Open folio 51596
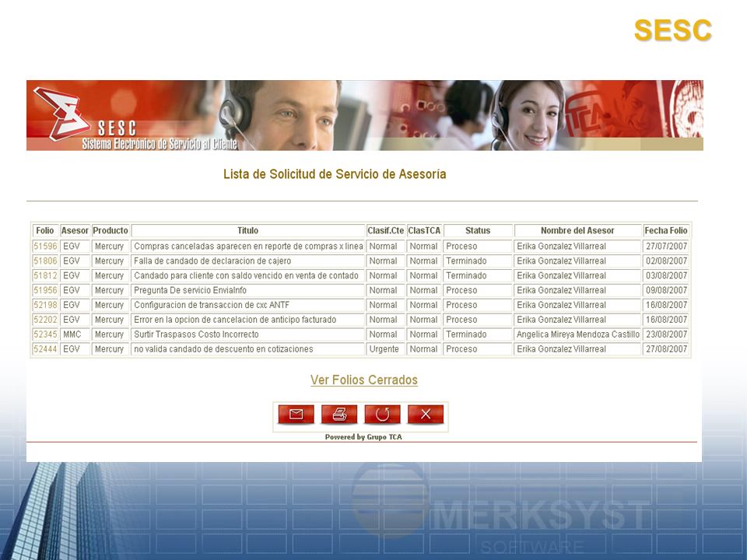The height and width of the screenshot is (560, 747). [x=45, y=247]
